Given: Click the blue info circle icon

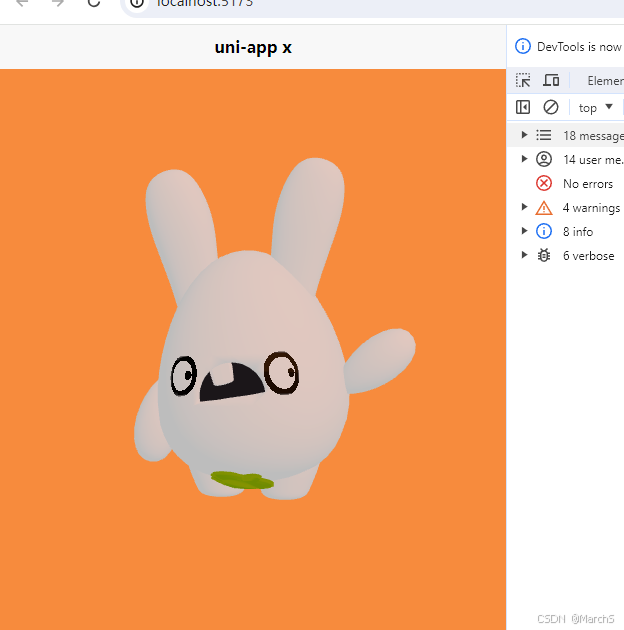Looking at the screenshot, I should pyautogui.click(x=544, y=231).
